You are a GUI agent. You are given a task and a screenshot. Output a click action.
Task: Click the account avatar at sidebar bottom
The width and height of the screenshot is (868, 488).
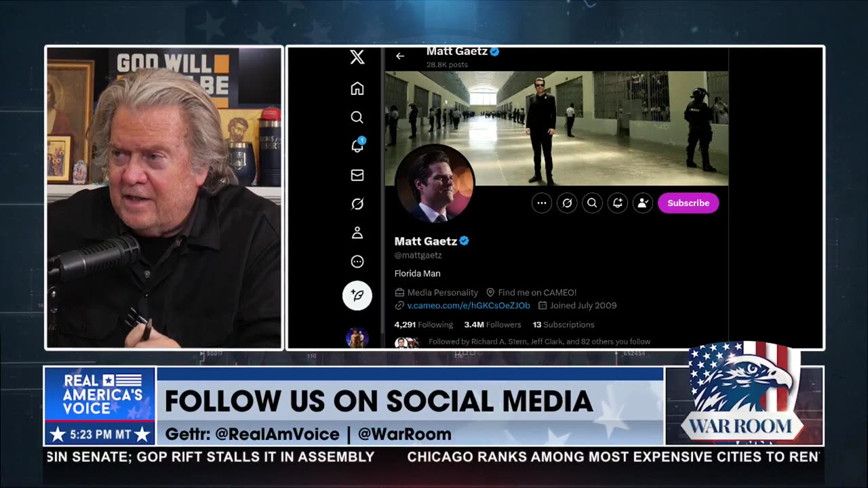tap(357, 337)
